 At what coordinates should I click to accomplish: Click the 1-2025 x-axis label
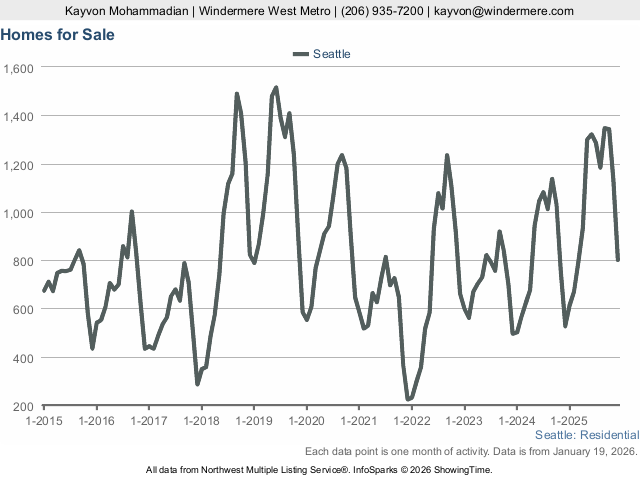(x=569, y=421)
